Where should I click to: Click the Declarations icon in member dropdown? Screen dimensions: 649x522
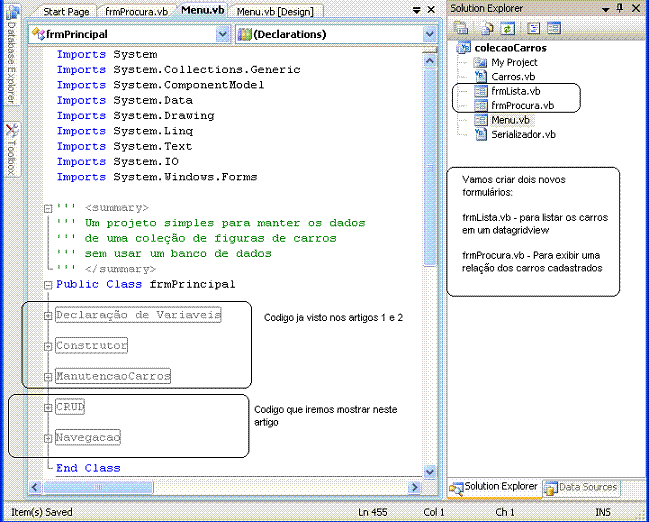coord(245,34)
